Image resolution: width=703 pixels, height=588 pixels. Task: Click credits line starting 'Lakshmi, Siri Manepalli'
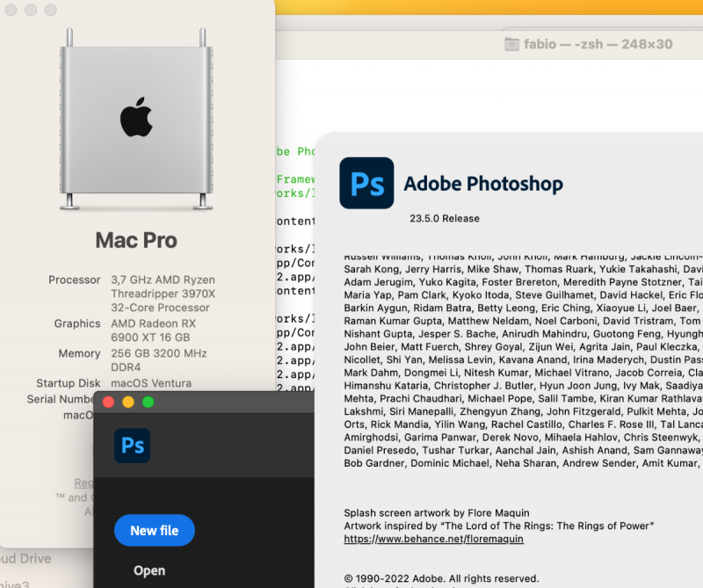coord(523,411)
